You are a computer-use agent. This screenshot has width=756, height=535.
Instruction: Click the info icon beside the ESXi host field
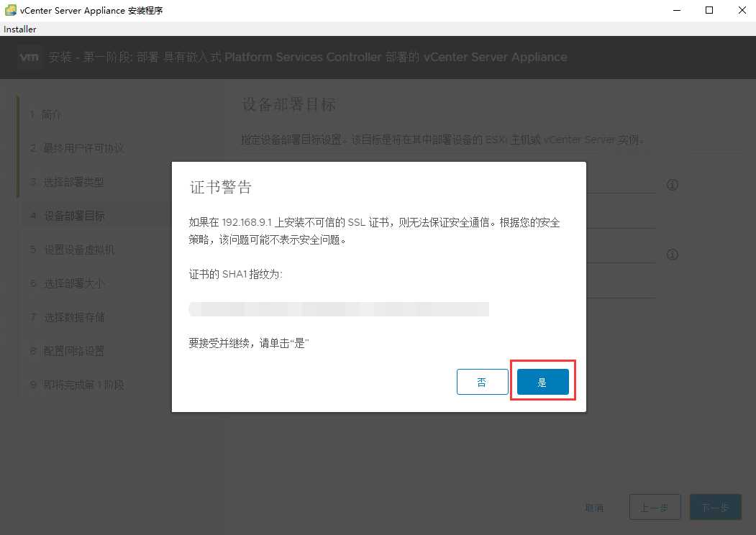coord(672,185)
